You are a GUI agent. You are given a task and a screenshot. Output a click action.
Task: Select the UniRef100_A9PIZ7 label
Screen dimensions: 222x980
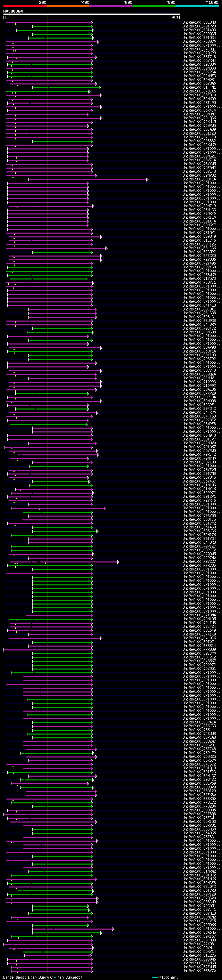click(x=199, y=546)
